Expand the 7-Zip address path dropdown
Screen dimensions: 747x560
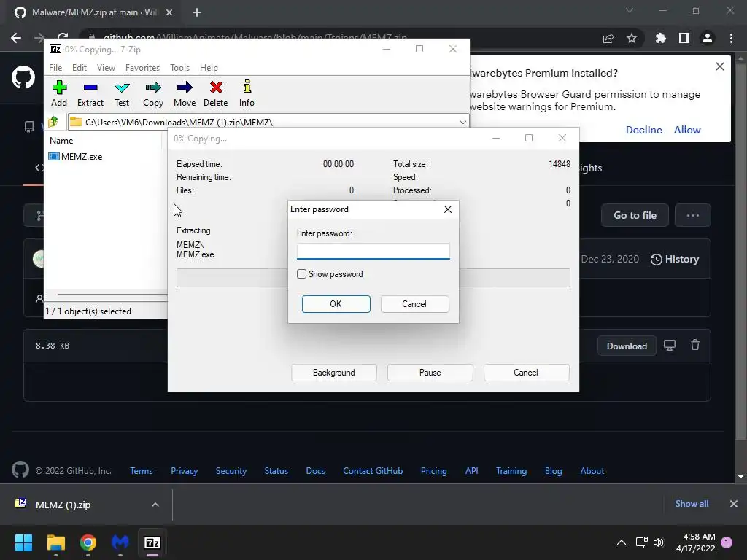[x=462, y=122]
